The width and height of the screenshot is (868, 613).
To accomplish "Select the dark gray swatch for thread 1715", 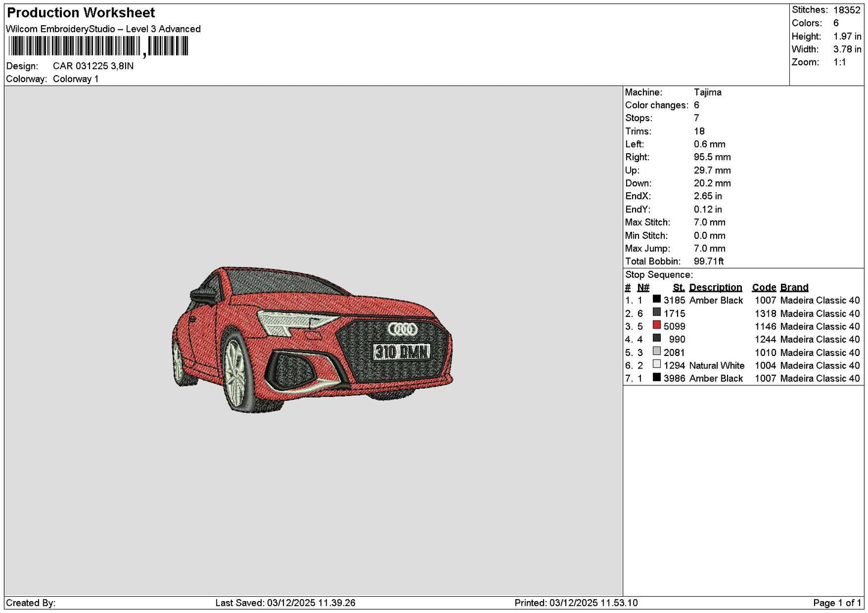I will pos(657,313).
